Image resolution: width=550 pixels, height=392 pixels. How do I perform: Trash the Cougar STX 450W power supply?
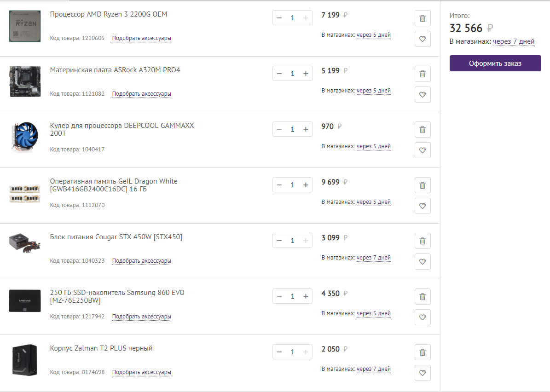(423, 241)
